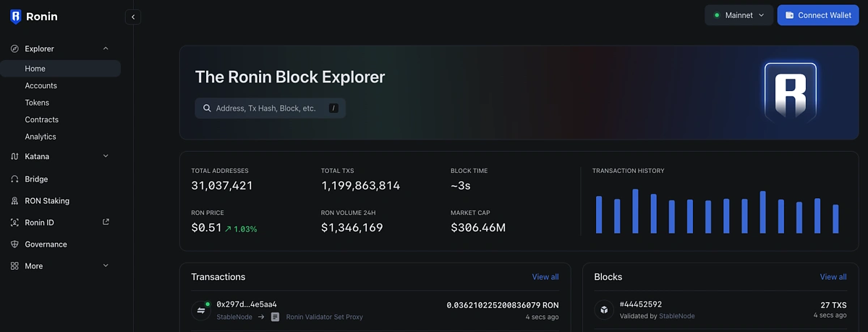868x332 pixels.
Task: Focus the Address, Tx Hash, Block search field
Action: point(271,108)
